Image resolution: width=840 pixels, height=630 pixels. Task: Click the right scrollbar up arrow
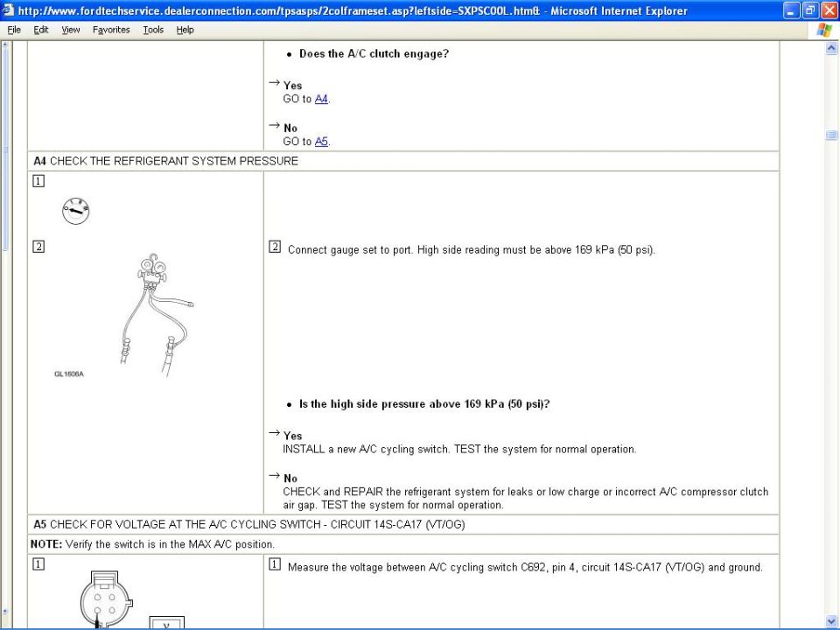coord(831,49)
